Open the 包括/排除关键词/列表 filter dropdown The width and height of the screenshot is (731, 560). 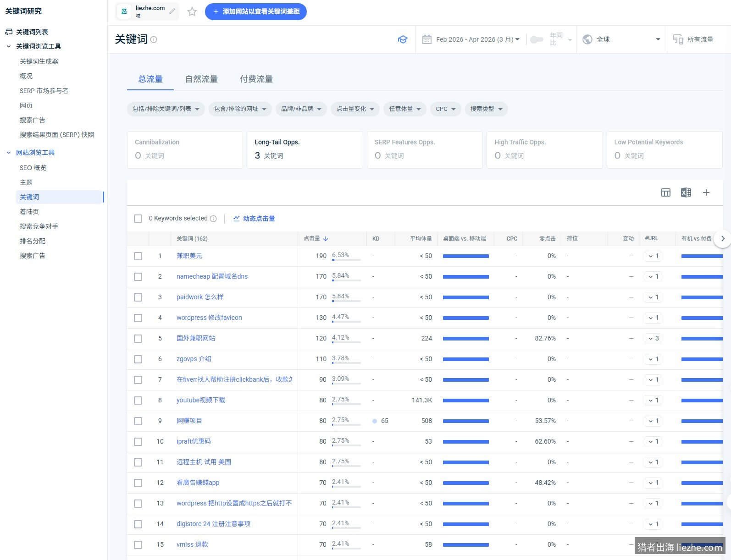166,109
